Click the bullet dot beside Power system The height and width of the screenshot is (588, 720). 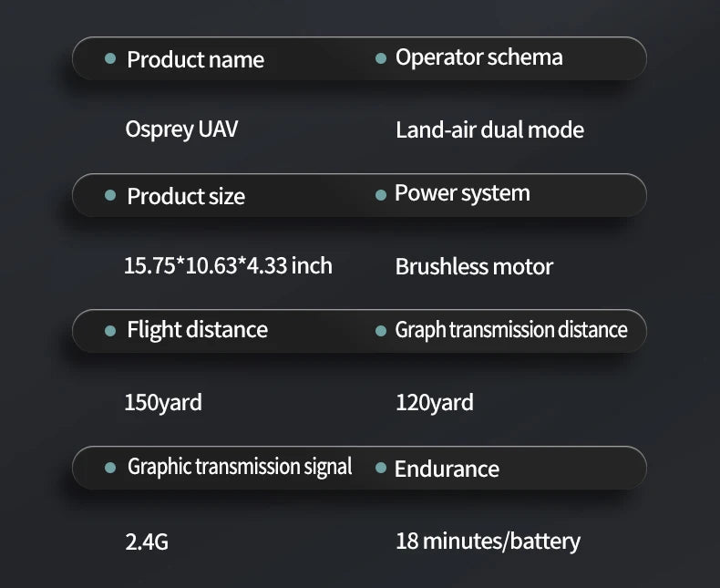pos(381,195)
